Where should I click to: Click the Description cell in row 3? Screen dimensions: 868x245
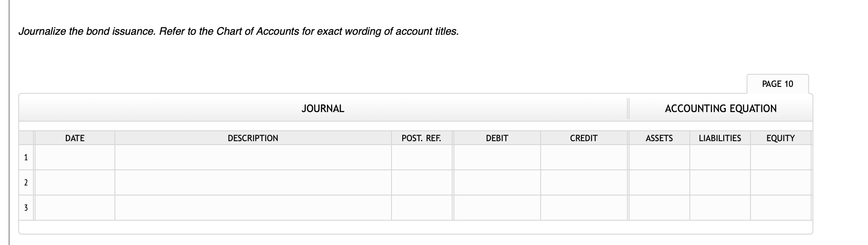pyautogui.click(x=253, y=208)
